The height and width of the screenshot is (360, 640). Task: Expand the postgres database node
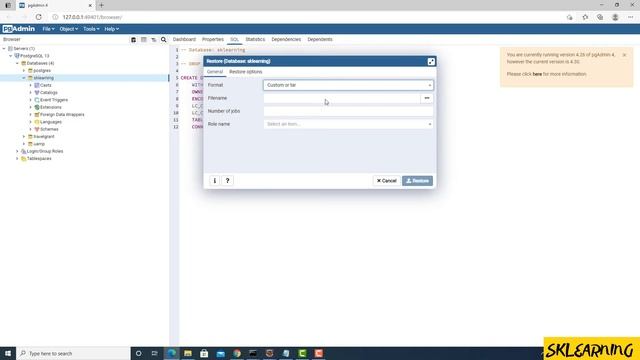point(24,71)
